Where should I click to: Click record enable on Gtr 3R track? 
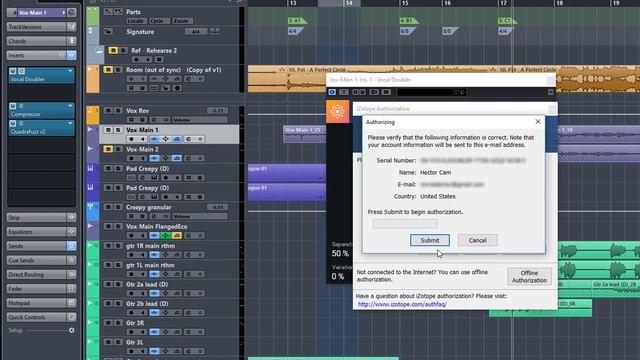tap(131, 332)
